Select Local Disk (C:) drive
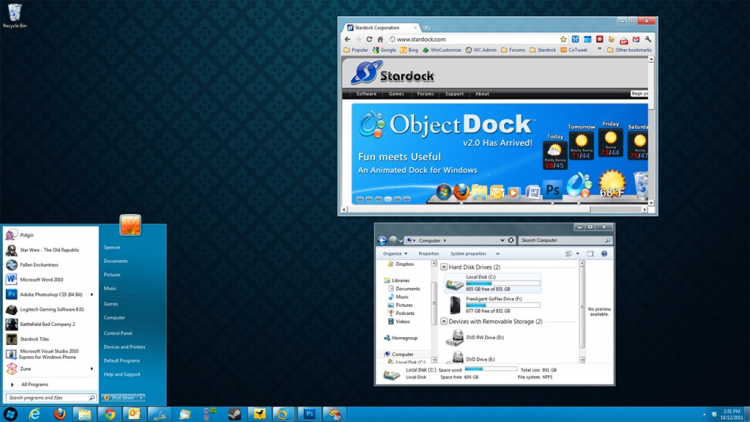Image resolution: width=750 pixels, height=422 pixels. pyautogui.click(x=493, y=283)
